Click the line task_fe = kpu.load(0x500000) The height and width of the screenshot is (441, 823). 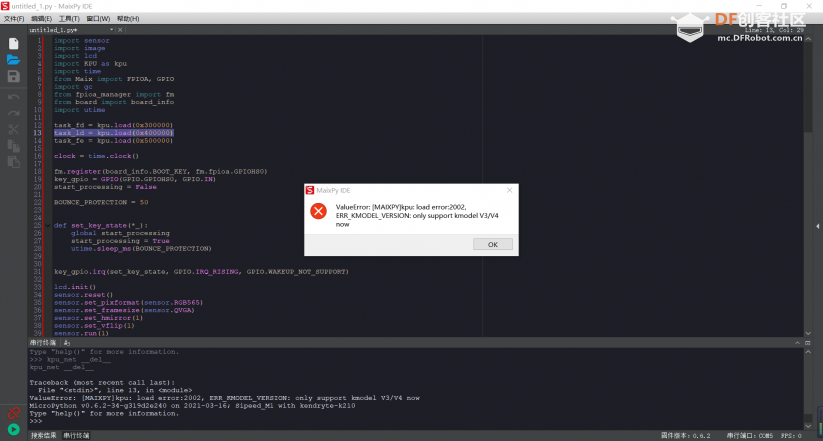point(113,141)
